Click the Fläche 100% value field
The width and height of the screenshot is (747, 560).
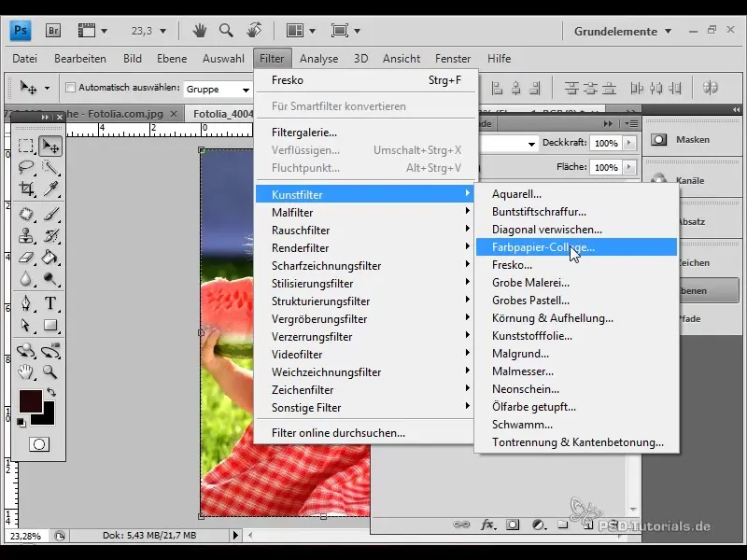(x=606, y=167)
